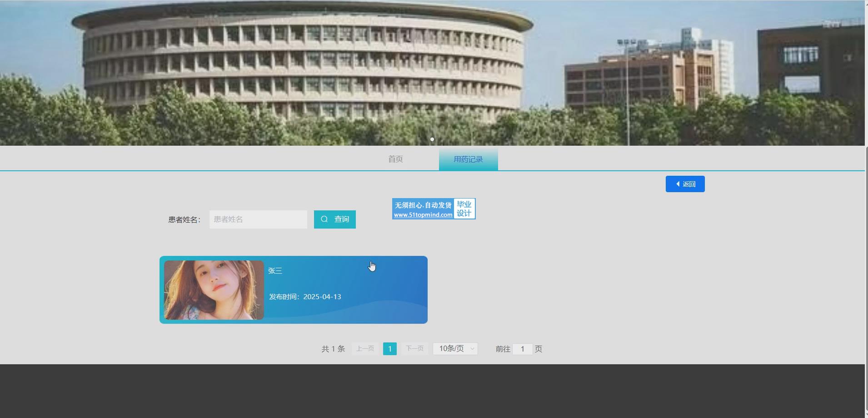Click the left-arrow icon on 返回 button
Screen dimensions: 868x418
click(x=678, y=184)
